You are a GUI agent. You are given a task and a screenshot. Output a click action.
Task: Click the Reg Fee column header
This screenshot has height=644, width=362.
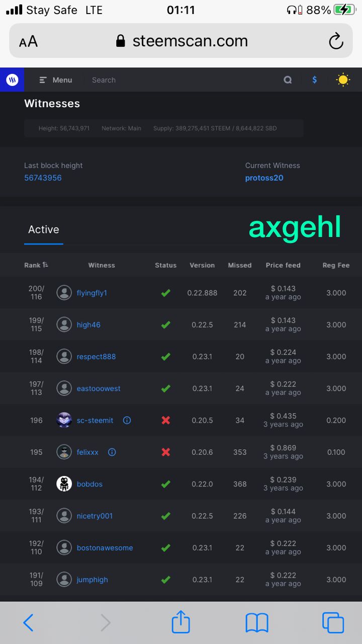tap(336, 265)
